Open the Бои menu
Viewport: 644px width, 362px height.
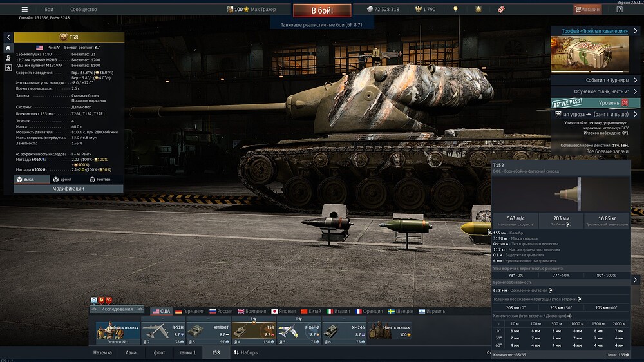(x=49, y=9)
